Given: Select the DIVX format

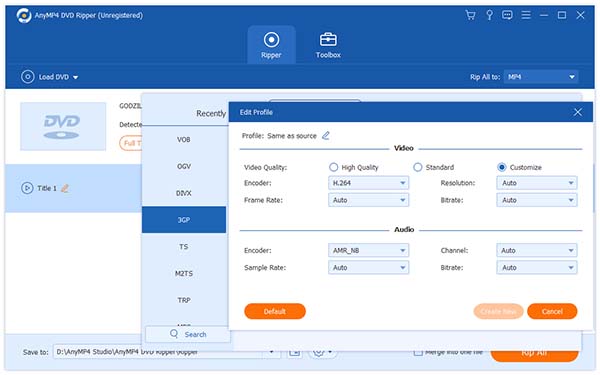Looking at the screenshot, I should coord(184,193).
